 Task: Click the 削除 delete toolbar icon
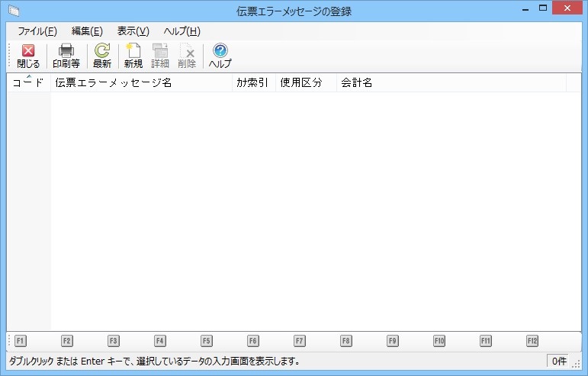tap(187, 56)
